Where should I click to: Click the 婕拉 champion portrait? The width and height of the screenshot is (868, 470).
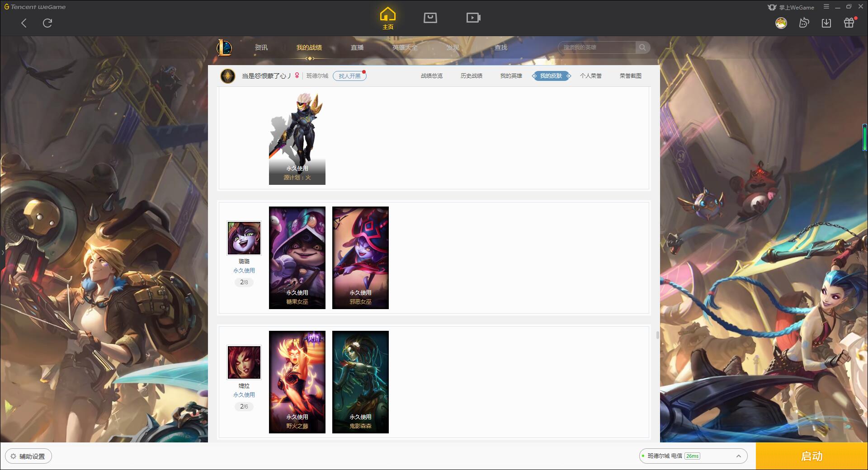pyautogui.click(x=244, y=362)
